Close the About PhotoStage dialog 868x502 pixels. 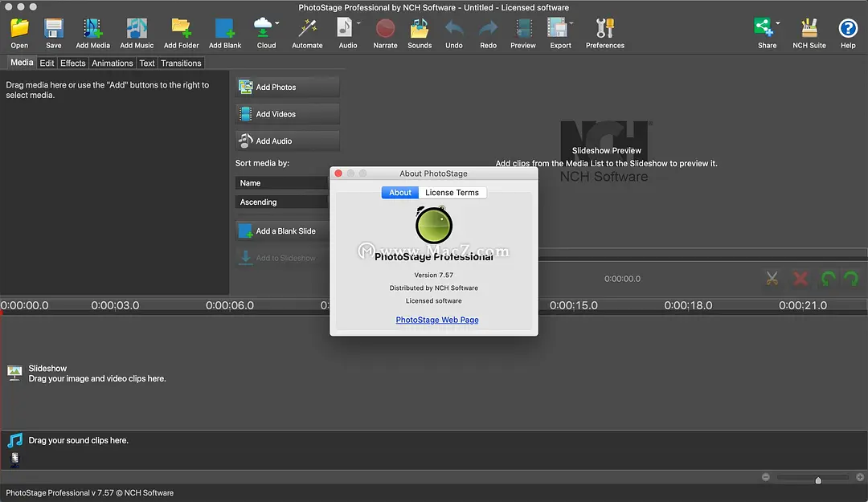(x=338, y=173)
